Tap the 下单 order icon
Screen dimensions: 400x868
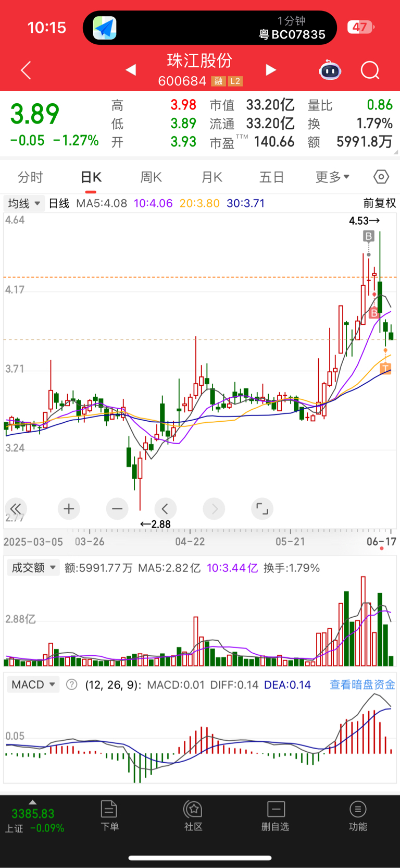click(109, 815)
